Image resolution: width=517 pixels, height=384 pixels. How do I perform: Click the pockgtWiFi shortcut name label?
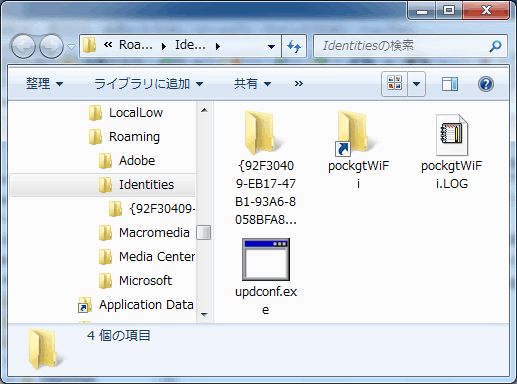click(x=359, y=175)
